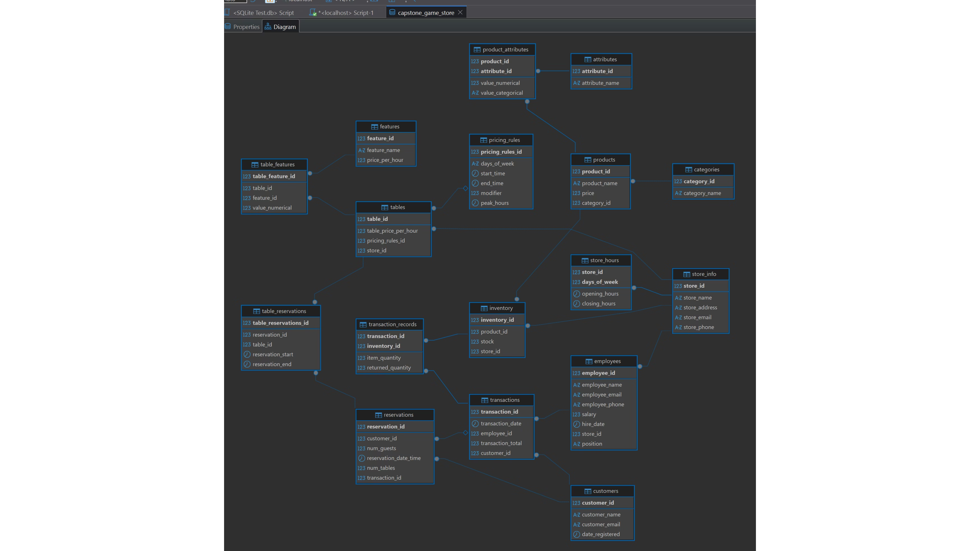The width and height of the screenshot is (980, 551).
Task: Click the 123 icon beside salary
Action: 576,415
